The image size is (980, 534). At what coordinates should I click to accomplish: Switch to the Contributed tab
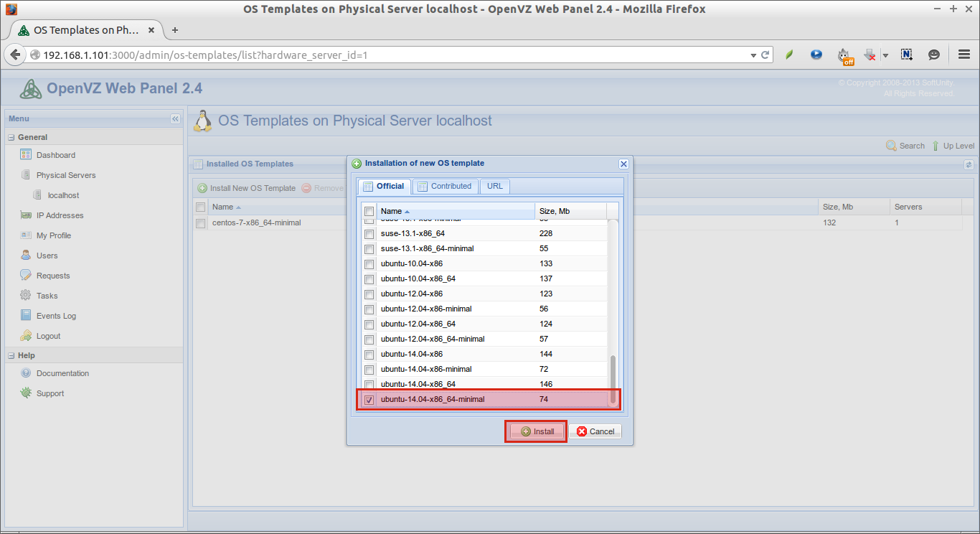coord(445,187)
